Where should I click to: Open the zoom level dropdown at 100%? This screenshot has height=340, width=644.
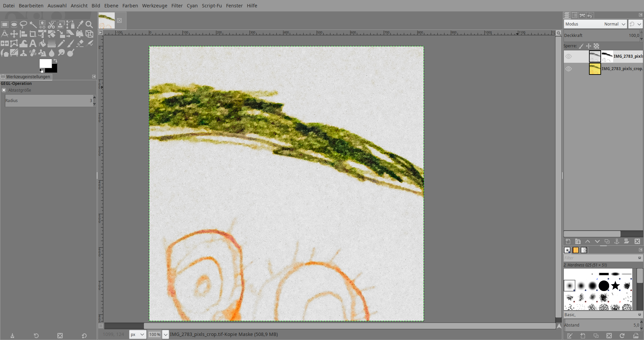(x=165, y=334)
